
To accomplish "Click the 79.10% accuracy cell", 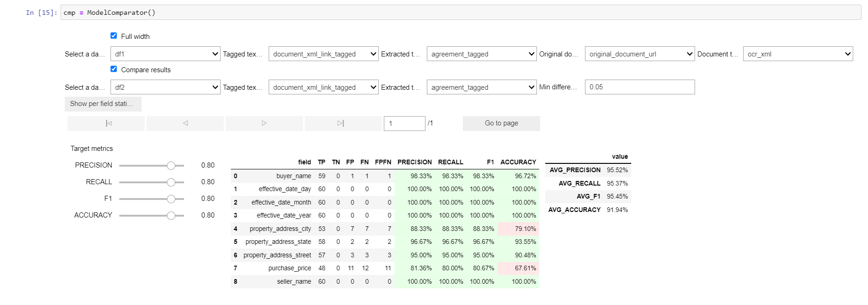I will coord(518,229).
